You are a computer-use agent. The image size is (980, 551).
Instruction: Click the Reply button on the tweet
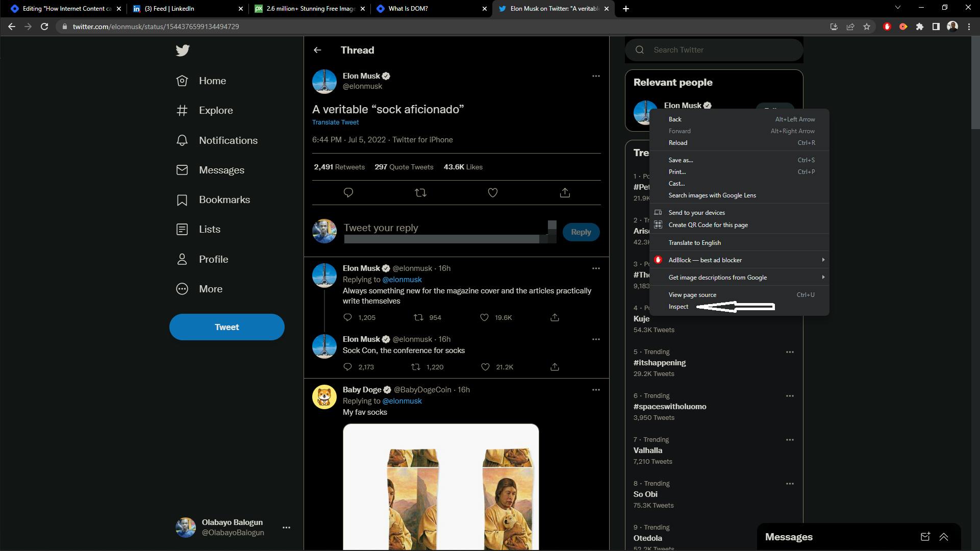pos(581,232)
